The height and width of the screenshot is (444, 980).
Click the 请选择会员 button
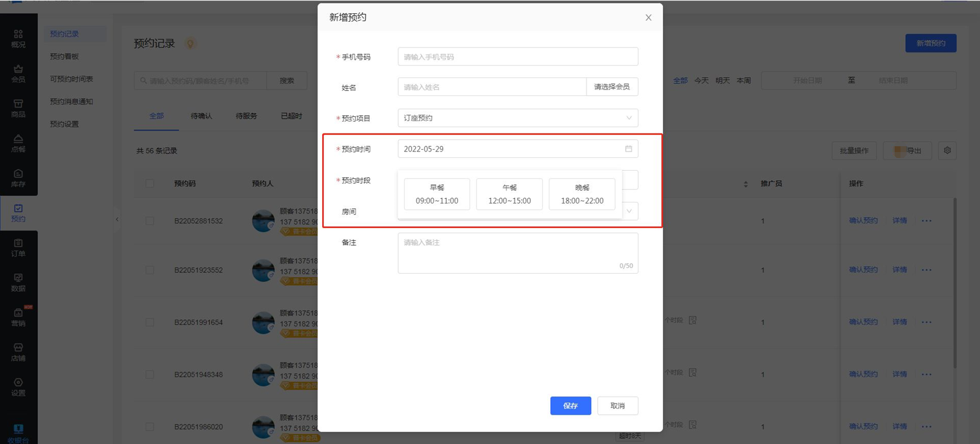(612, 87)
